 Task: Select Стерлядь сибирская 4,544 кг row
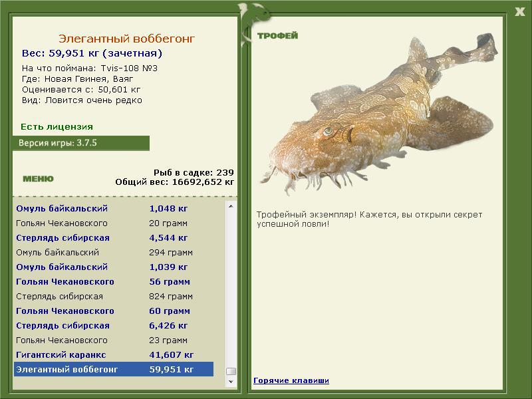click(114, 238)
